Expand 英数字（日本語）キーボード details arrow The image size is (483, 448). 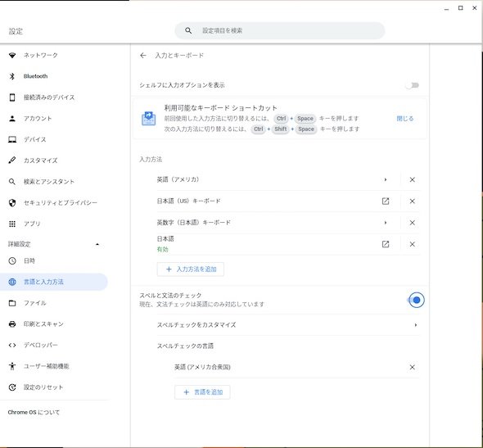coord(386,223)
